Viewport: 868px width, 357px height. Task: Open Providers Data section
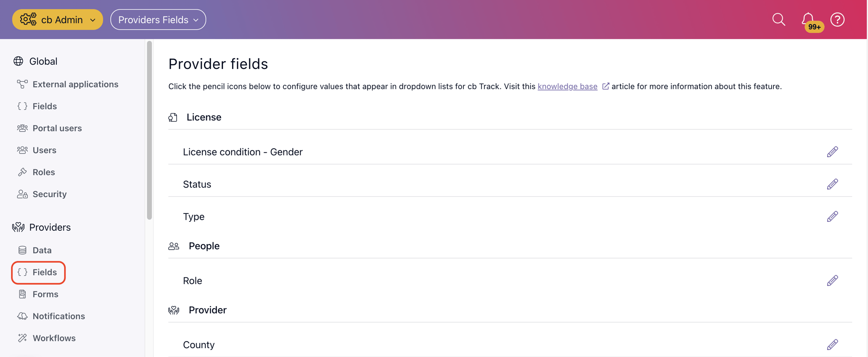(x=42, y=250)
